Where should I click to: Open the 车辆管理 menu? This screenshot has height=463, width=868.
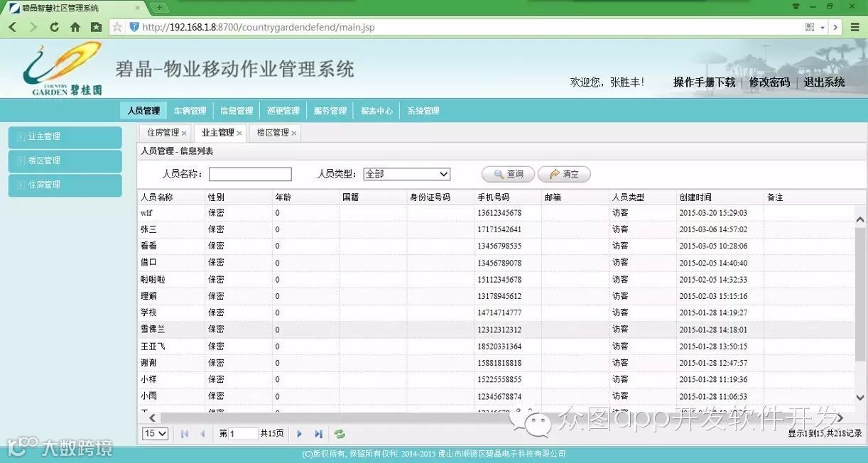coord(190,111)
